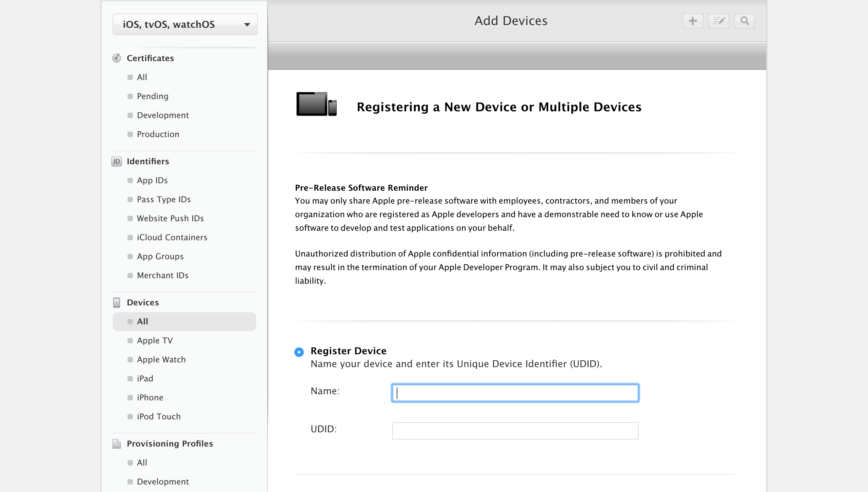
Task: Click the Identifiers ID icon
Action: pyautogui.click(x=117, y=161)
